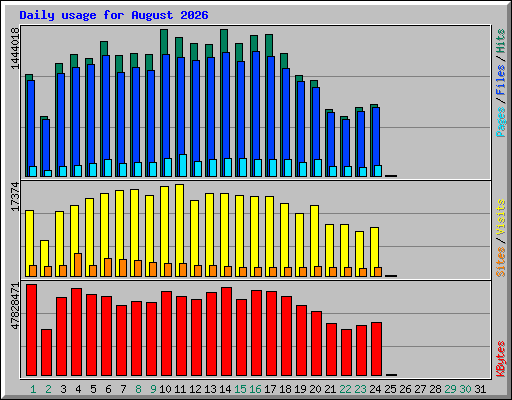Click day label '2' on the axis

tap(48, 389)
